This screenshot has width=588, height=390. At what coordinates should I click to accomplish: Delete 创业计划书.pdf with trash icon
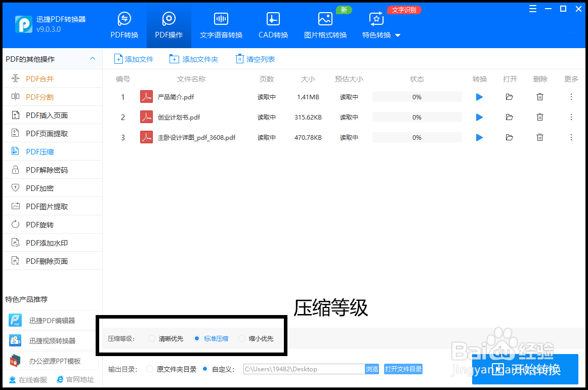pos(539,117)
